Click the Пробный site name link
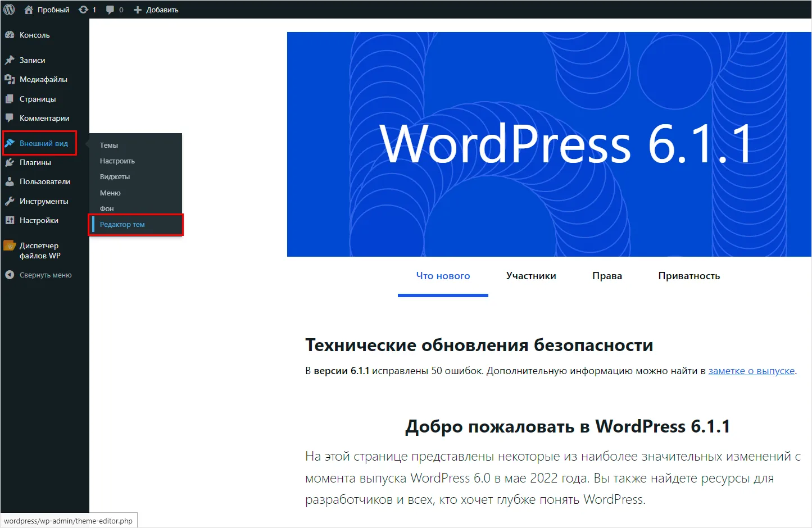 (53, 10)
